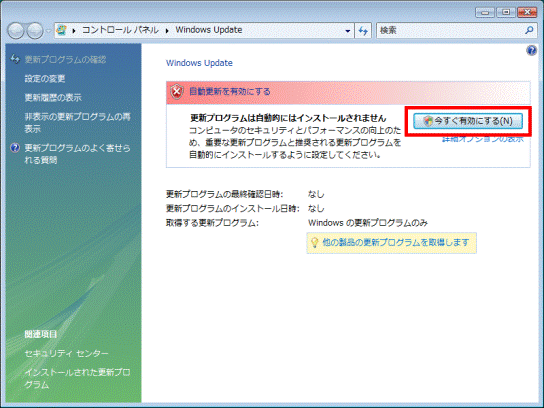Select the Windows Update breadcrumb segment

point(209,30)
